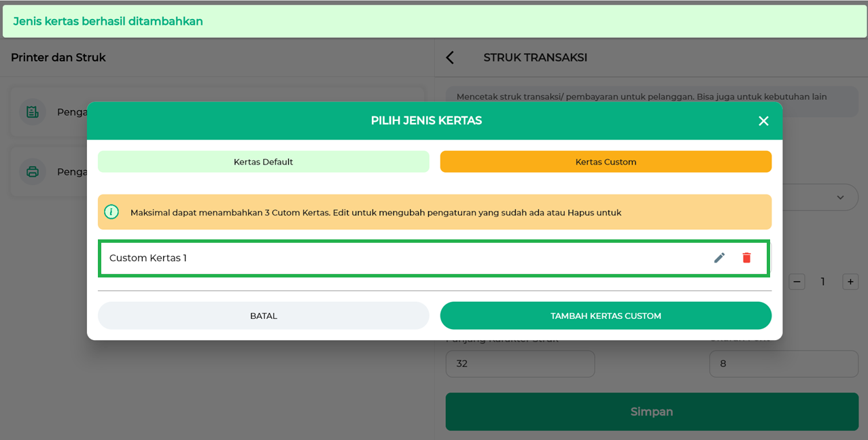Click the Printer dan Struk heading

coord(58,58)
